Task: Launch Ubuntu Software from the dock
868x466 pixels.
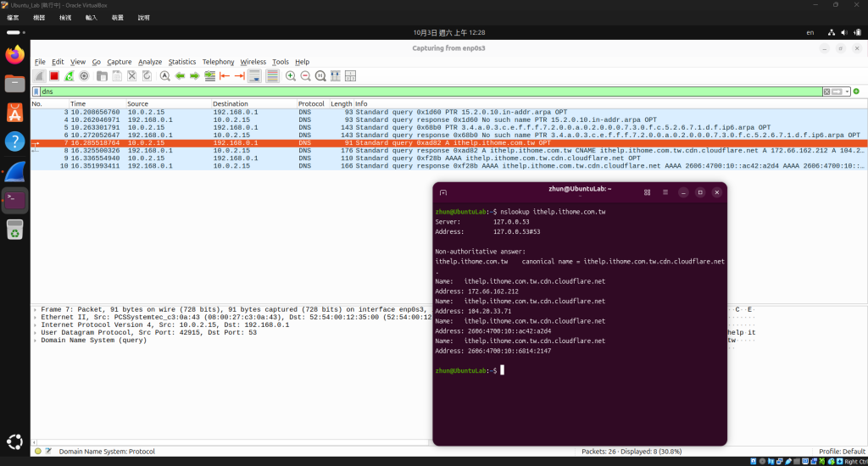Action: (15, 113)
